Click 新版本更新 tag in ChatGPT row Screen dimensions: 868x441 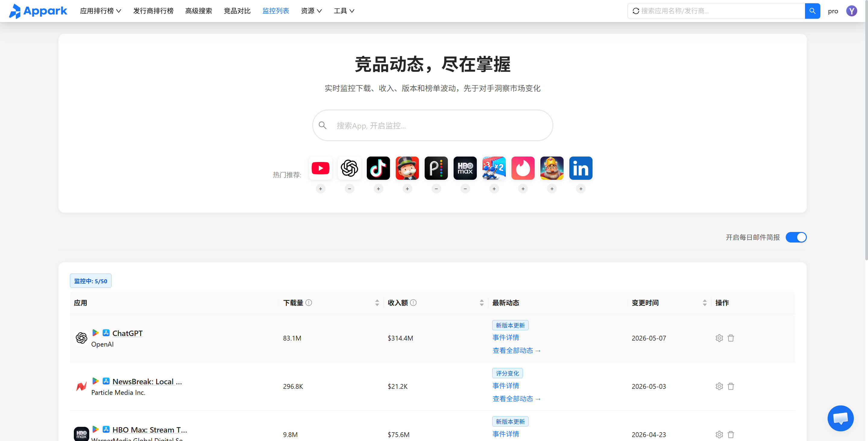click(510, 325)
